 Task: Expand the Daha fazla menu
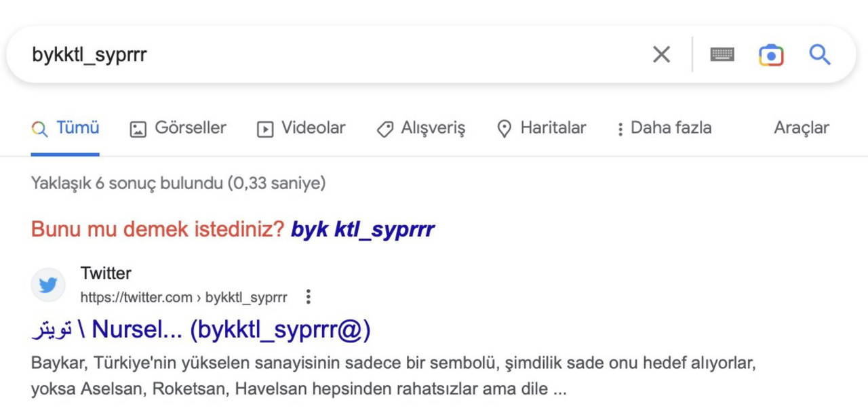point(665,128)
